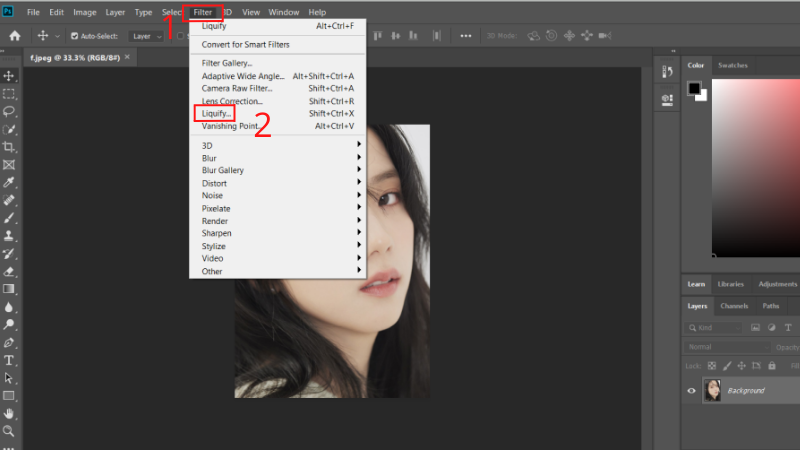Select the Lasso tool
The height and width of the screenshot is (450, 800).
[x=9, y=111]
